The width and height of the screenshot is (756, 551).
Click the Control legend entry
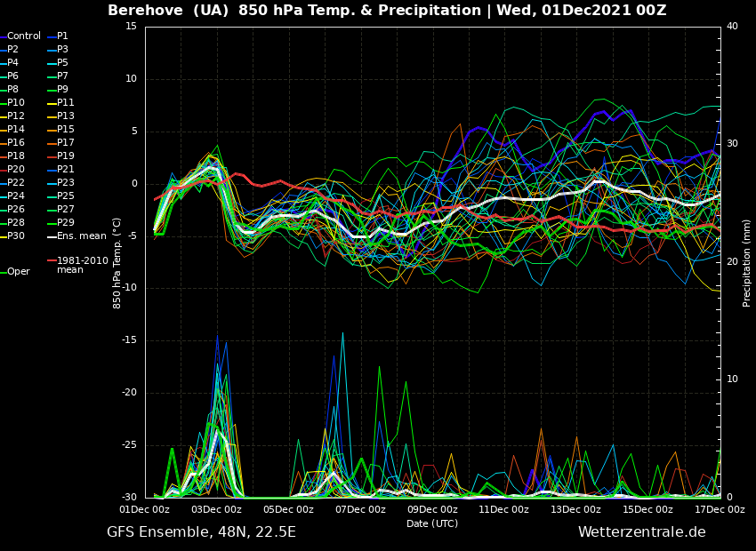click(x=24, y=36)
